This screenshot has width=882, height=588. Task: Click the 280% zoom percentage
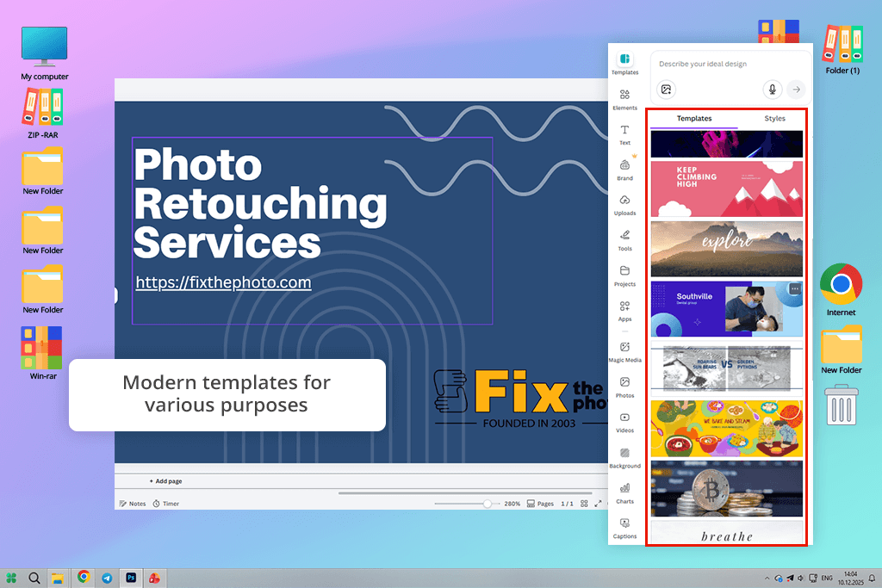pyautogui.click(x=512, y=504)
